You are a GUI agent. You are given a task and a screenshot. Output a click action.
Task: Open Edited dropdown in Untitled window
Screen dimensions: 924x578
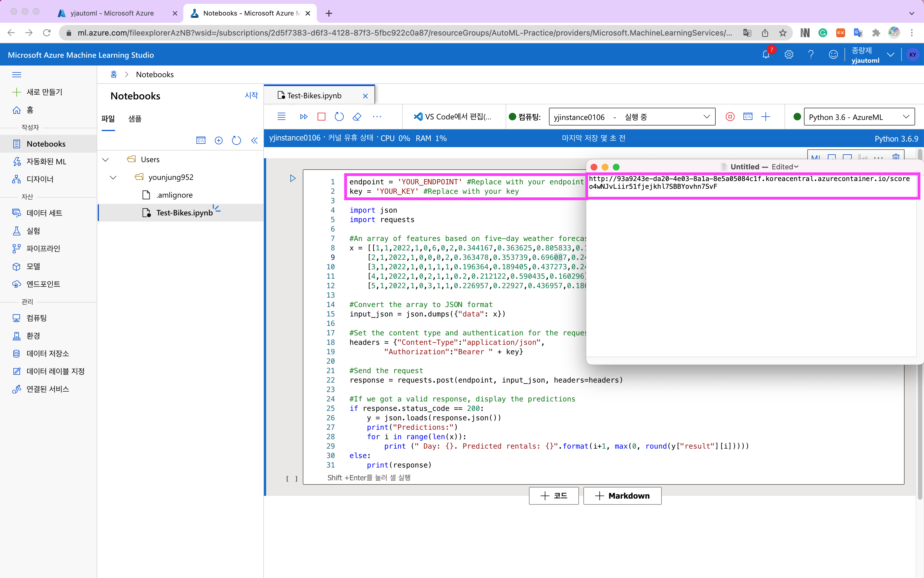click(x=785, y=167)
